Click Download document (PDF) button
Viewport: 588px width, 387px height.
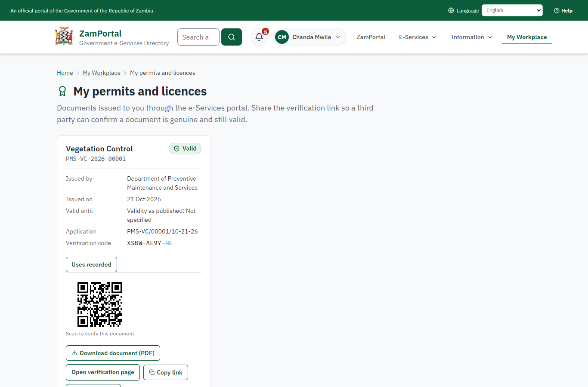point(113,353)
